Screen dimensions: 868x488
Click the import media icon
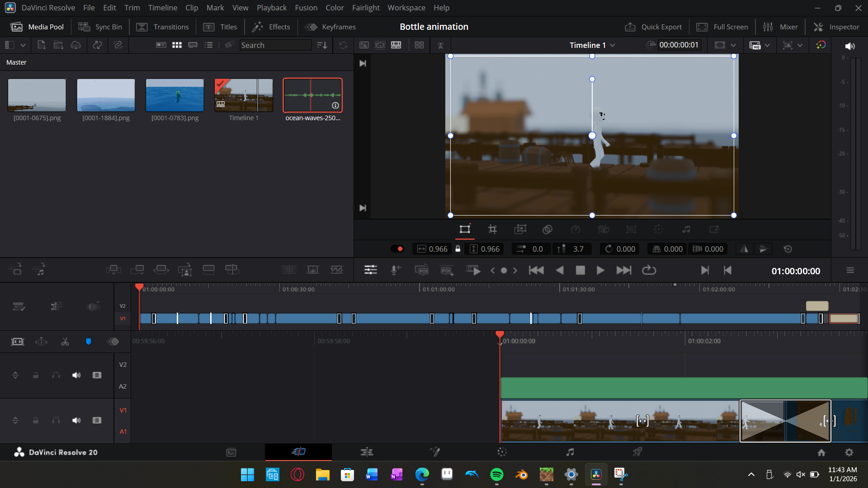point(41,45)
